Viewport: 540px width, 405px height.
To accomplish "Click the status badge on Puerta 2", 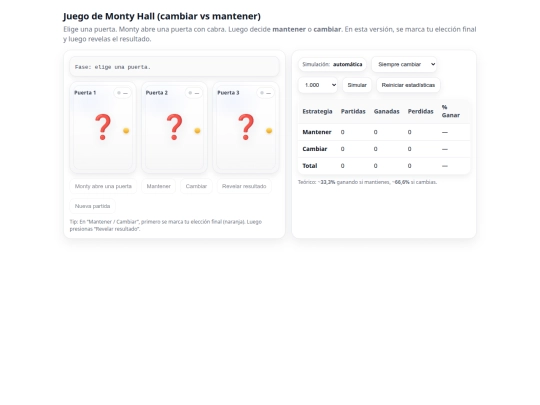I will [x=194, y=93].
